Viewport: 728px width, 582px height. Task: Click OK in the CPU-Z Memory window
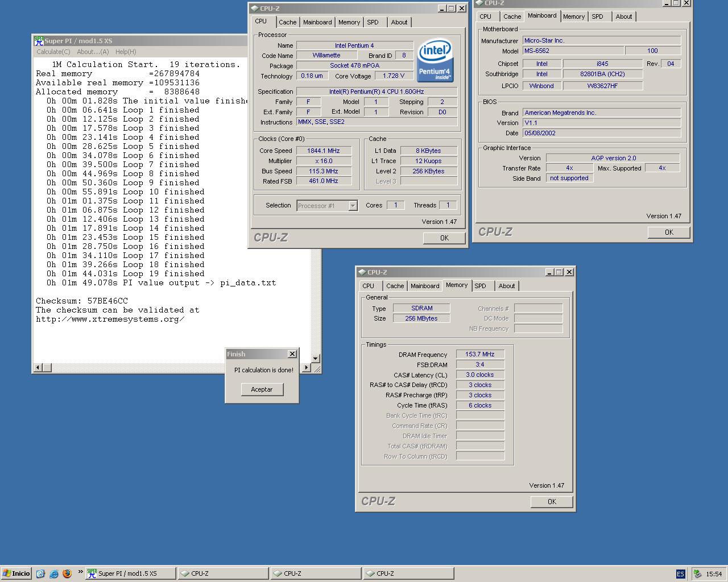pos(552,502)
